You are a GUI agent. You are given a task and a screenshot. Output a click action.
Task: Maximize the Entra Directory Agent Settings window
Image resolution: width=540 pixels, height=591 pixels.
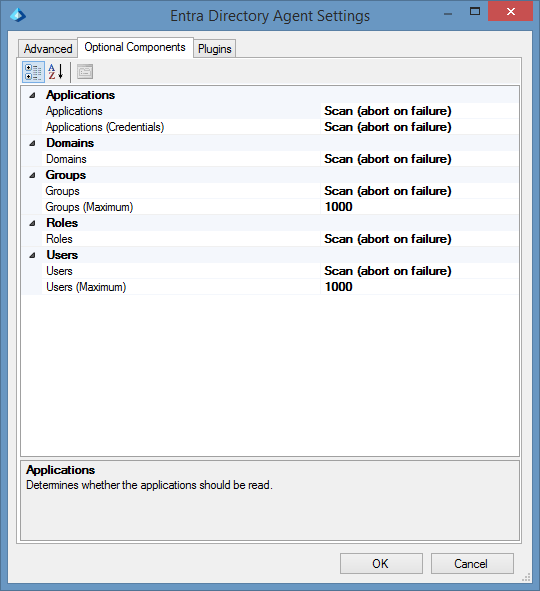point(475,12)
